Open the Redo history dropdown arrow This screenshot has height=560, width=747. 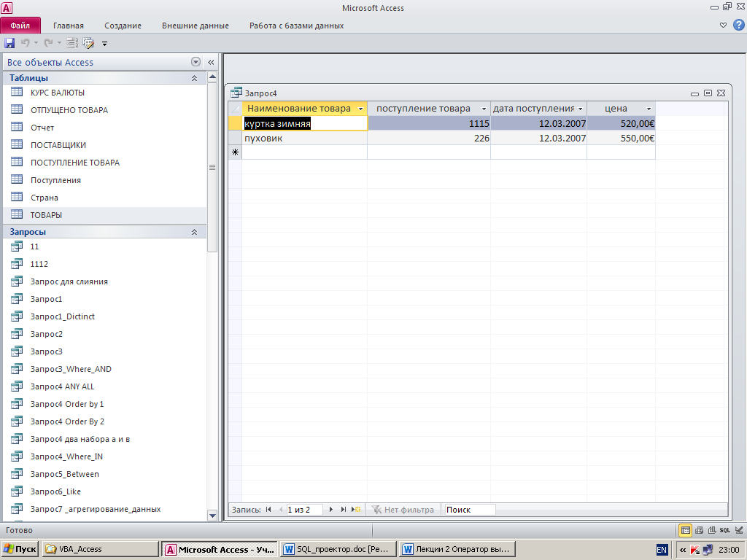click(59, 43)
